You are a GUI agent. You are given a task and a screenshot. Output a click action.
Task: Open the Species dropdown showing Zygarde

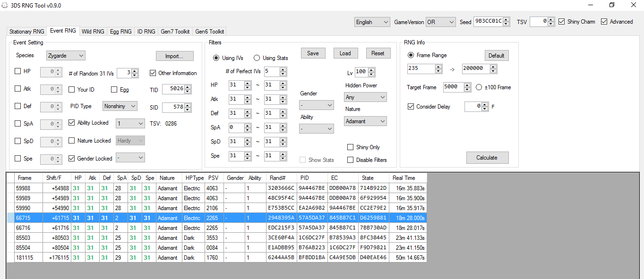coord(66,56)
